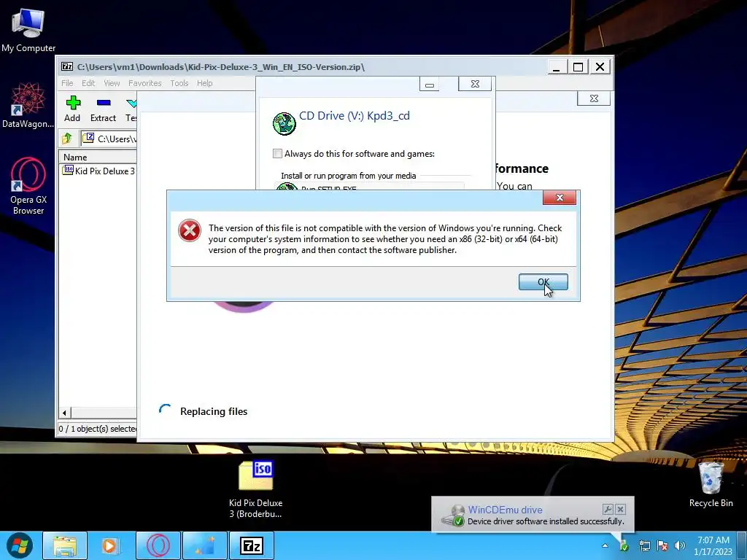Screen dimensions: 747x560
Task: Click the Extract button in 7-Zip toolbar
Action: click(103, 109)
